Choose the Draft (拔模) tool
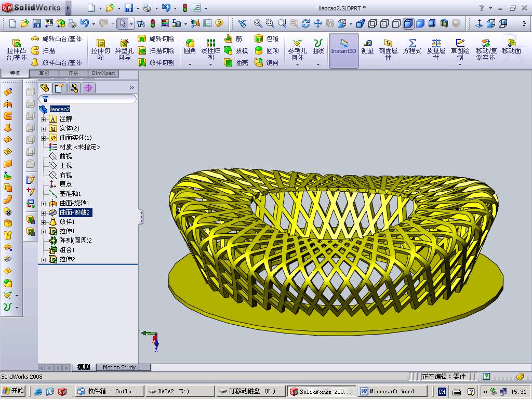532x399 pixels. point(236,50)
